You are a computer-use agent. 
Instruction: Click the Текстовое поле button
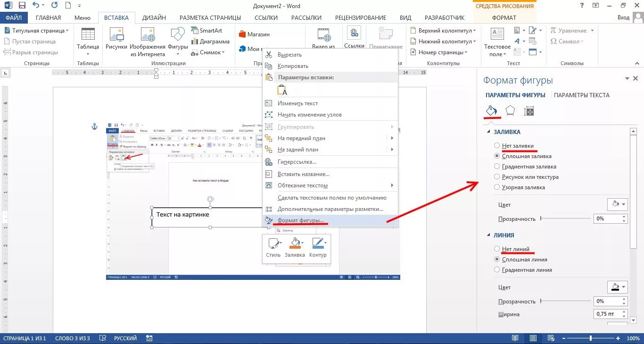pos(497,42)
